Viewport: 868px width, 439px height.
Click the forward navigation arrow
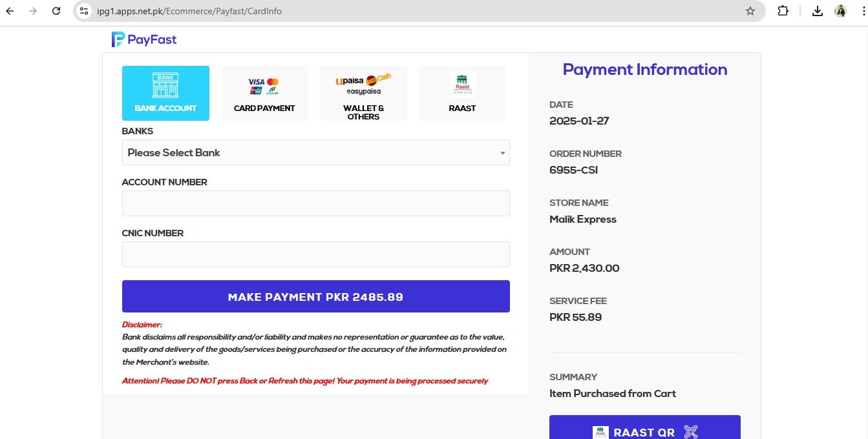33,11
